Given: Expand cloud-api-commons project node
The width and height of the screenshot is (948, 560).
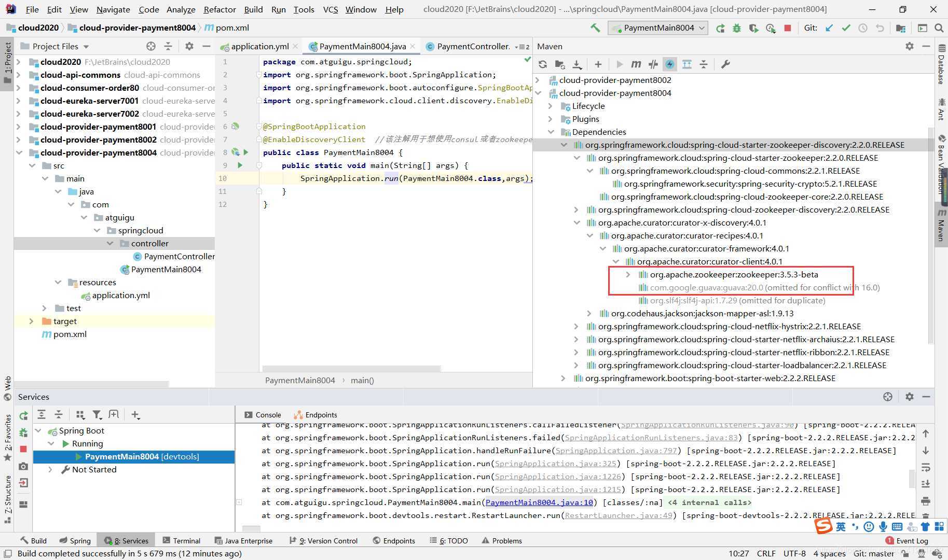Looking at the screenshot, I should pyautogui.click(x=19, y=75).
